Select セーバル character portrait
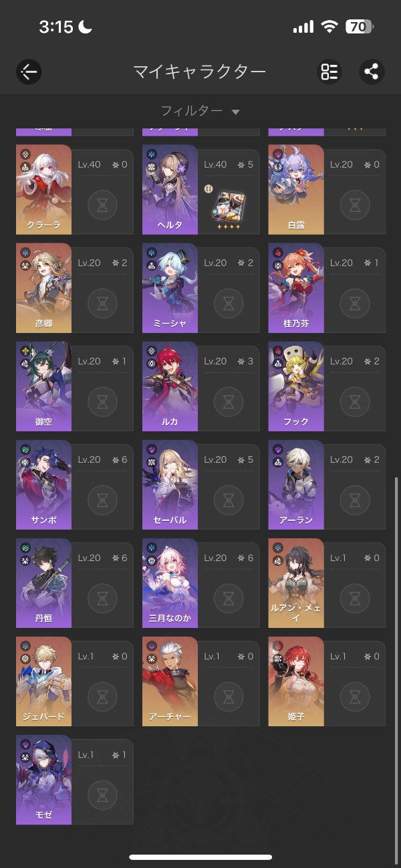Image resolution: width=401 pixels, height=868 pixels. point(170,484)
